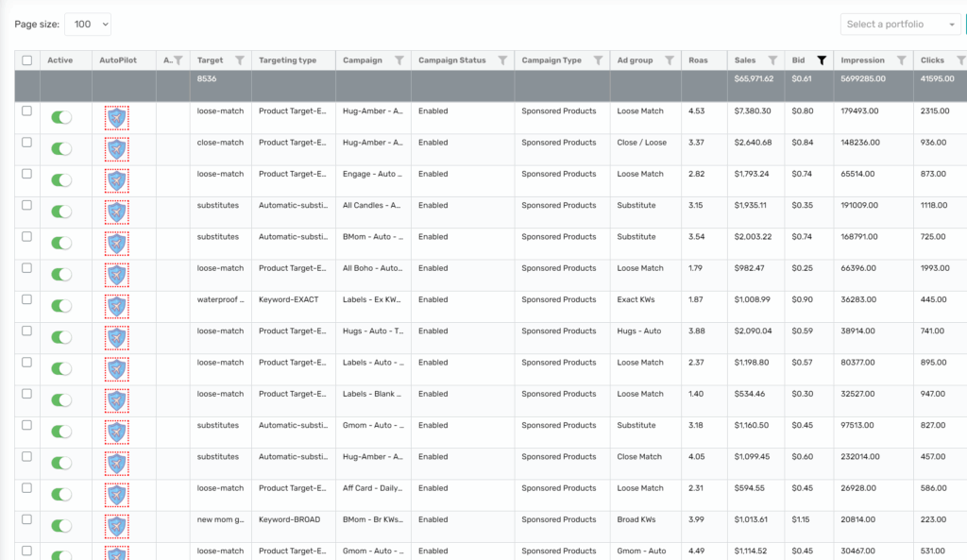Click AutoPilot shield icon for Hugs - Auto row

116,338
